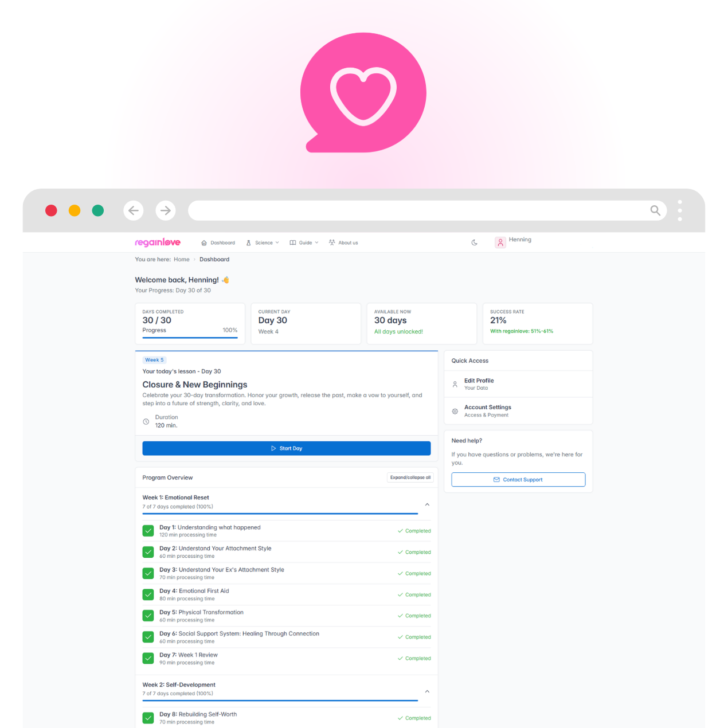Click the browser search magnifier icon

(x=655, y=210)
